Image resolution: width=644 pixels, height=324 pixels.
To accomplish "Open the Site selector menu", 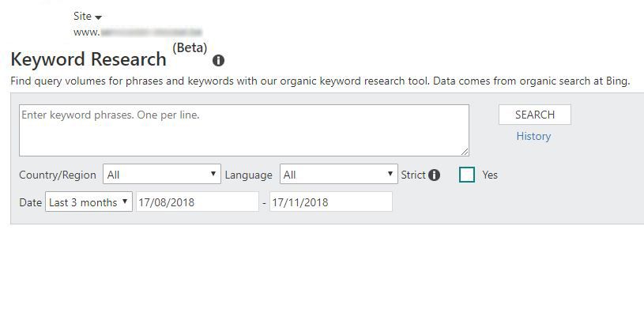I will 88,17.
